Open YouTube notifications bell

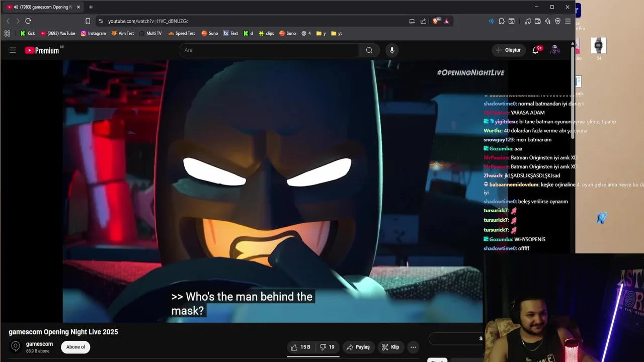tap(535, 50)
